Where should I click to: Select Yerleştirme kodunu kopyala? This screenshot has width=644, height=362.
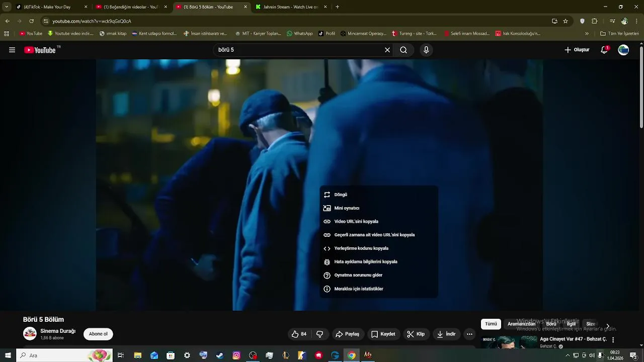point(379,248)
